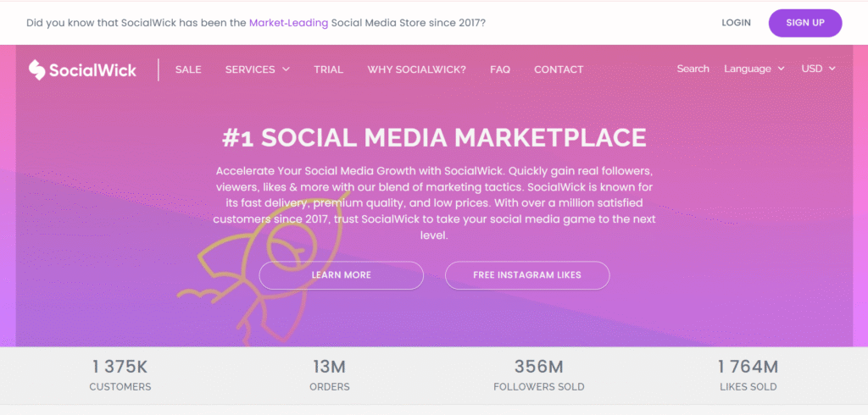Navigate to the CONTACT page

pos(559,69)
